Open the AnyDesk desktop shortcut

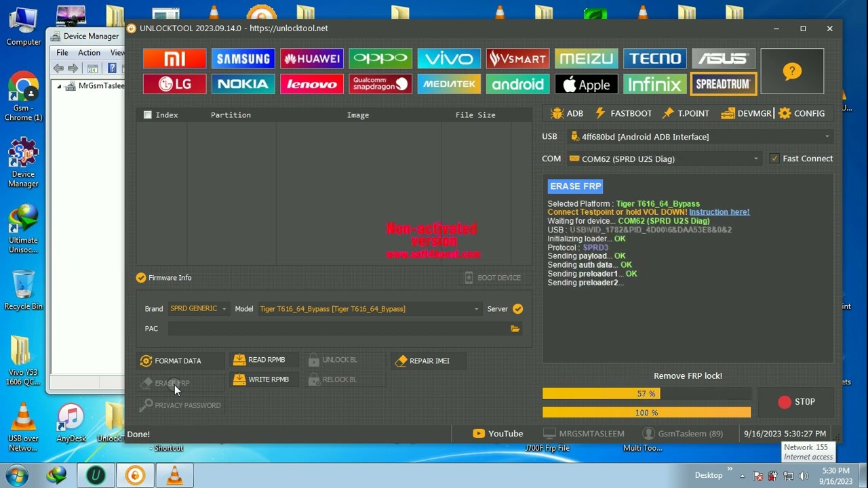(x=71, y=423)
